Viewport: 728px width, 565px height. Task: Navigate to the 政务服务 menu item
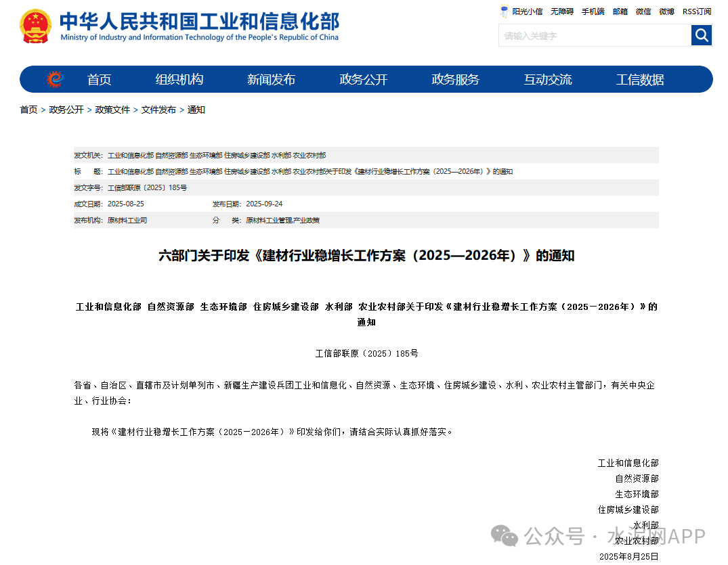click(x=455, y=79)
